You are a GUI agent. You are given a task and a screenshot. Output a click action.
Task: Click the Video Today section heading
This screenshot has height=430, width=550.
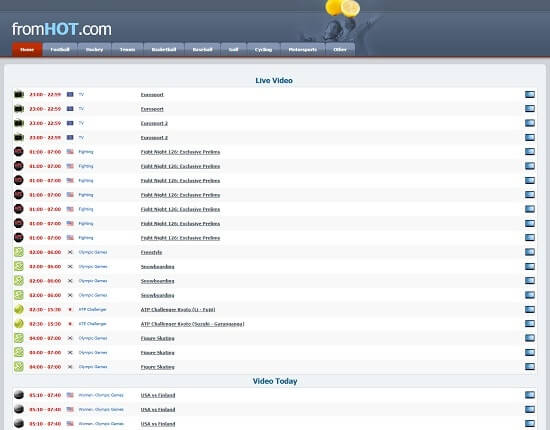click(275, 381)
